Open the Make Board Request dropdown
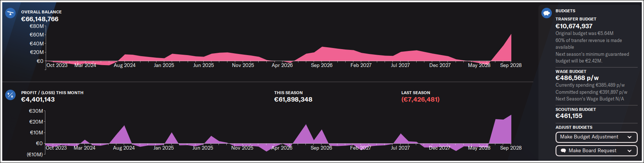644x163 pixels. coord(596,151)
